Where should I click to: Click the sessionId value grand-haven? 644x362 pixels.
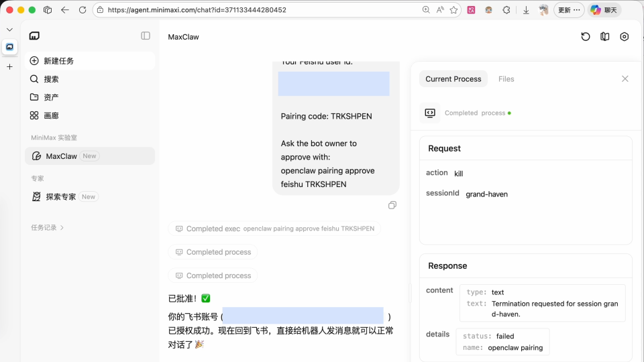pyautogui.click(x=486, y=194)
